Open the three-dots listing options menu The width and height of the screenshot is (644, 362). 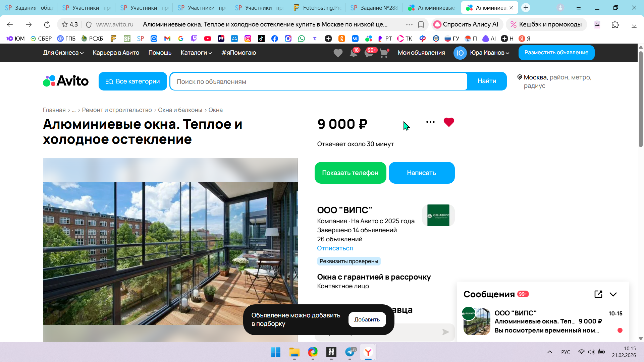(x=430, y=122)
